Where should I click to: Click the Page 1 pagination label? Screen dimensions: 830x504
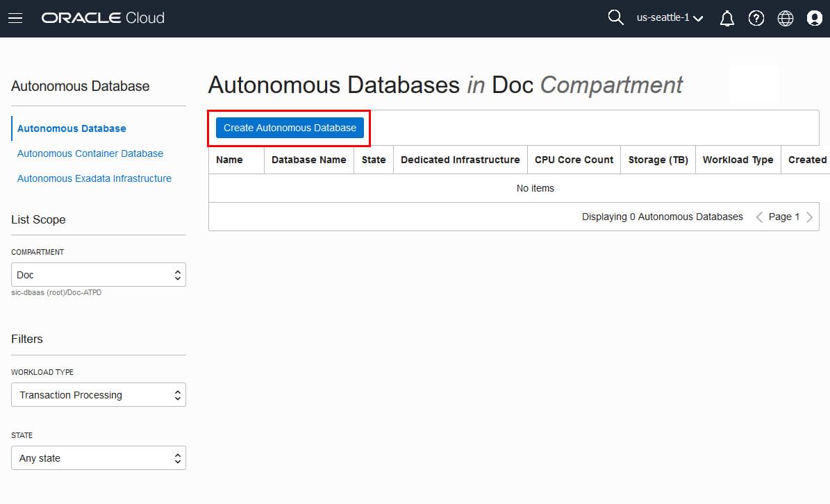pyautogui.click(x=783, y=217)
